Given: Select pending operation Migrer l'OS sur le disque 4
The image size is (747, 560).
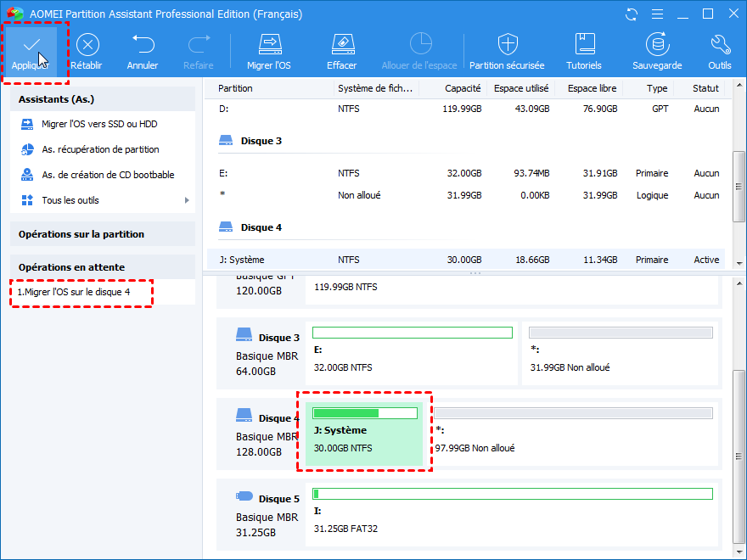Looking at the screenshot, I should tap(74, 293).
